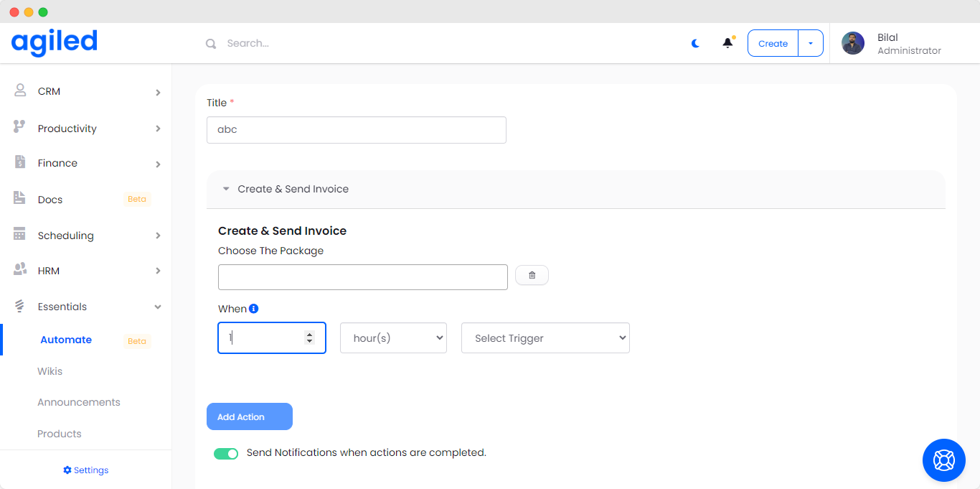Increment the When number stepper

point(309,334)
